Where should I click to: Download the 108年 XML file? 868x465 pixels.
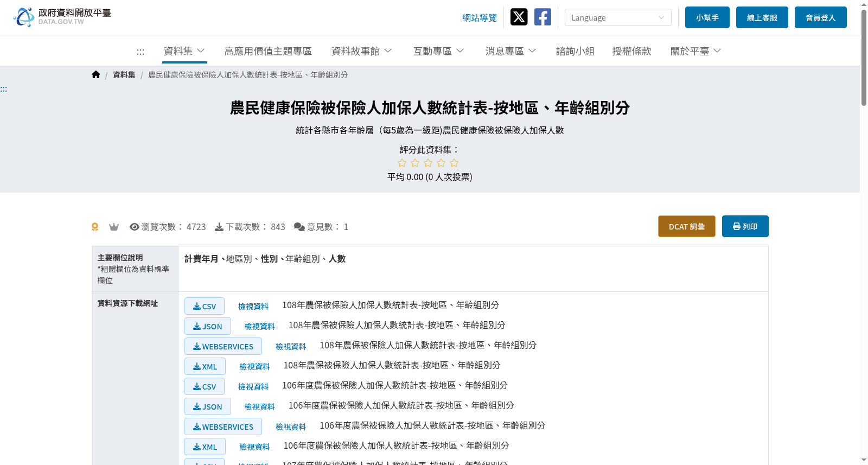pos(205,366)
